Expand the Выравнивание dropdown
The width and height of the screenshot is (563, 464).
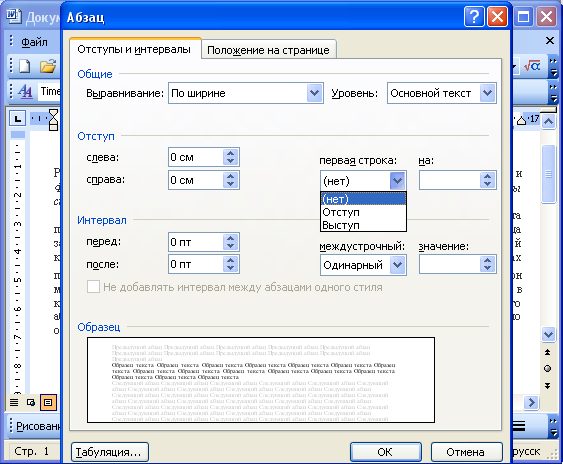click(315, 93)
